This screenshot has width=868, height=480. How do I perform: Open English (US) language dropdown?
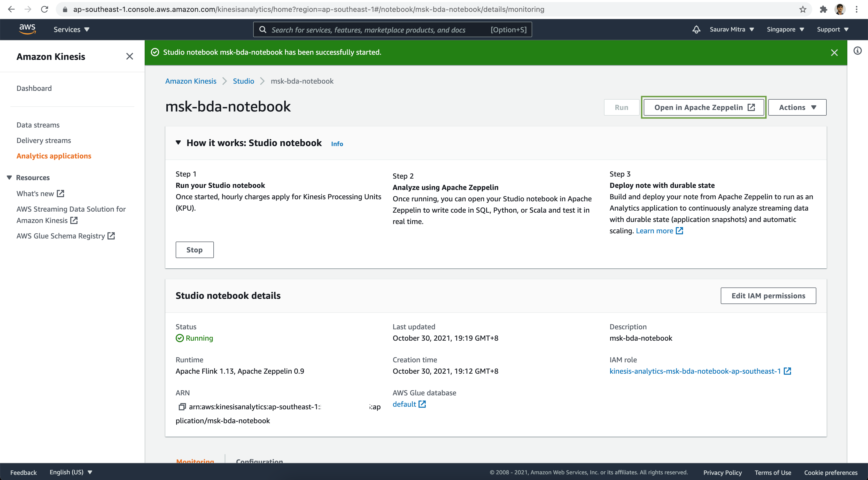tap(71, 472)
